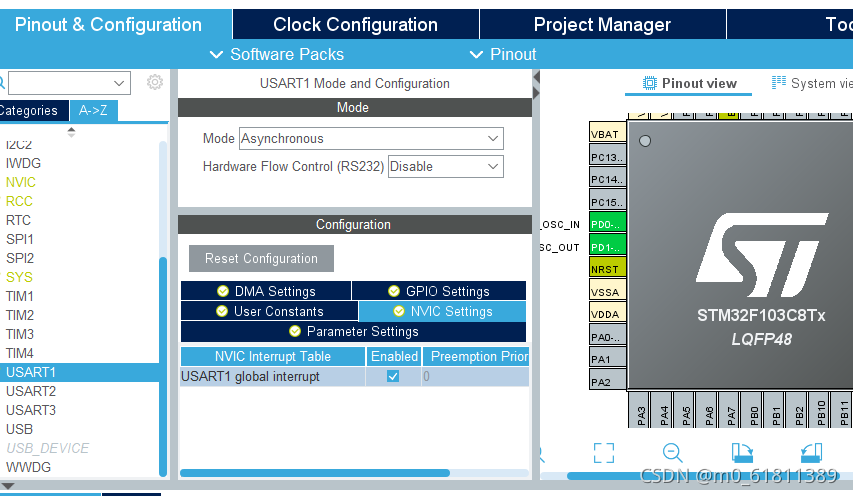Select WWDG in the peripheral list
The image size is (853, 496).
point(28,467)
